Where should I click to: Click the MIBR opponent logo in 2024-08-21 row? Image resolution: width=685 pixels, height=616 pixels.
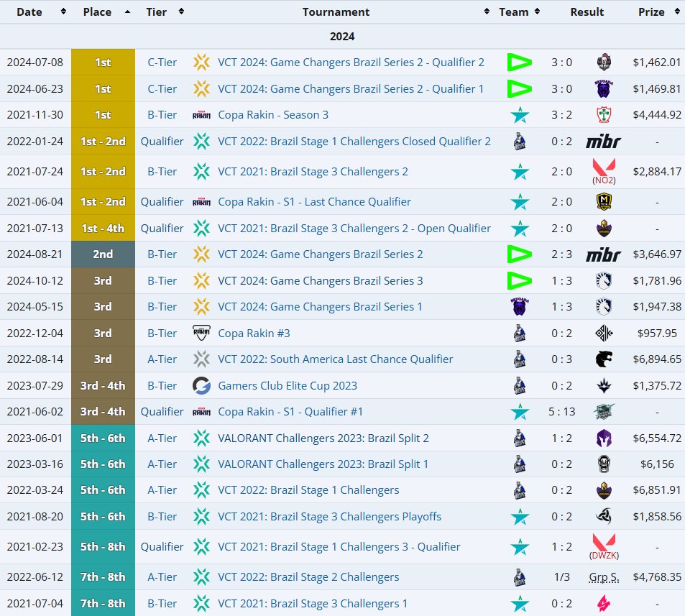(x=603, y=254)
